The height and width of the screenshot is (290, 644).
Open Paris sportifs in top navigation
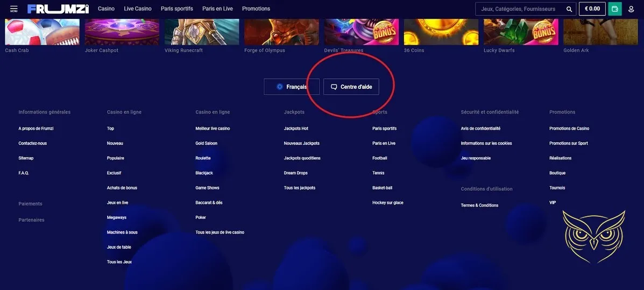click(177, 9)
